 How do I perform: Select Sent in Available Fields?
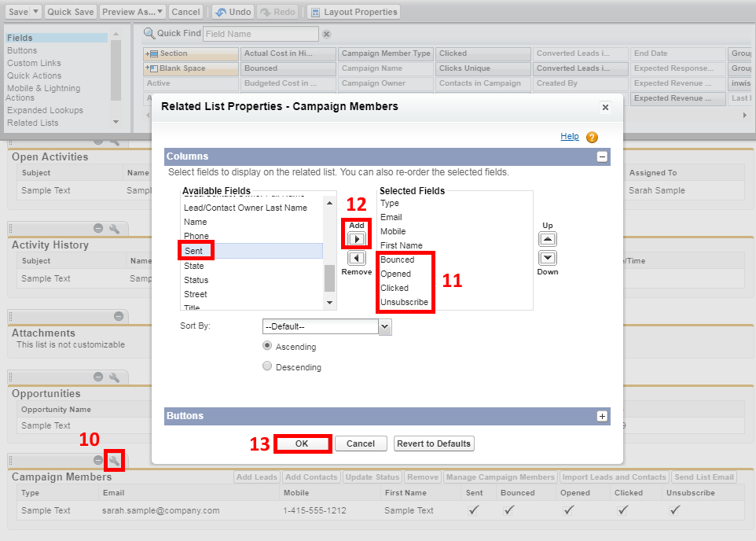pyautogui.click(x=251, y=251)
